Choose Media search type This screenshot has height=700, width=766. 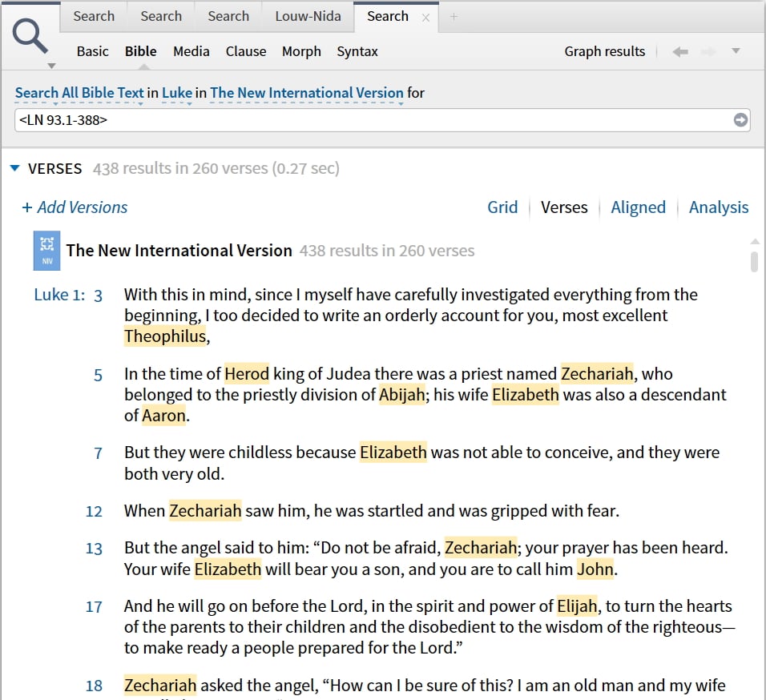tap(191, 51)
